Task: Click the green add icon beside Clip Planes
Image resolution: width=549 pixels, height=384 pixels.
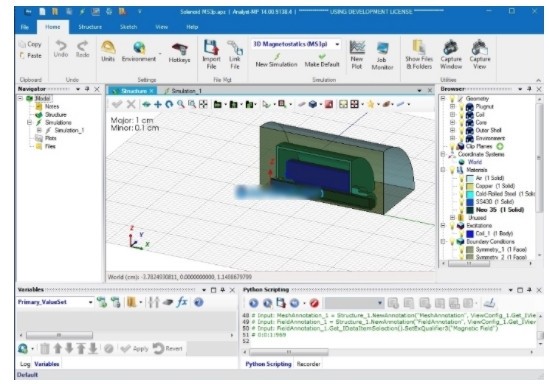Action: click(500, 146)
